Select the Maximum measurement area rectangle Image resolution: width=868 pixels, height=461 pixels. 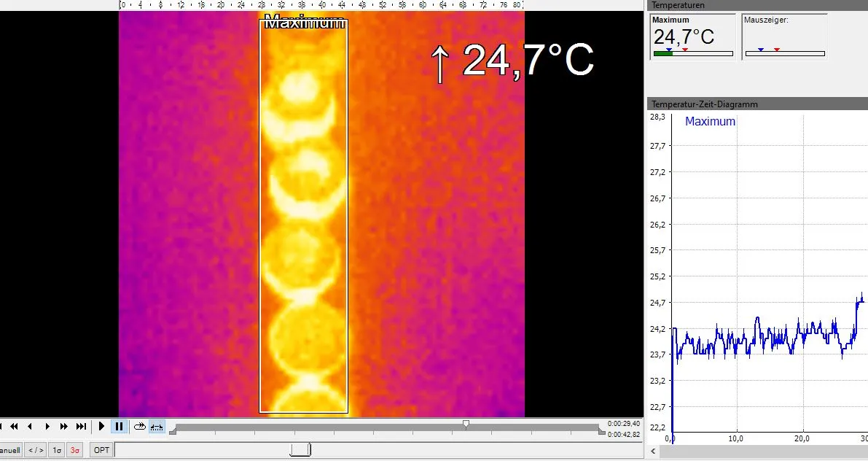(304, 216)
